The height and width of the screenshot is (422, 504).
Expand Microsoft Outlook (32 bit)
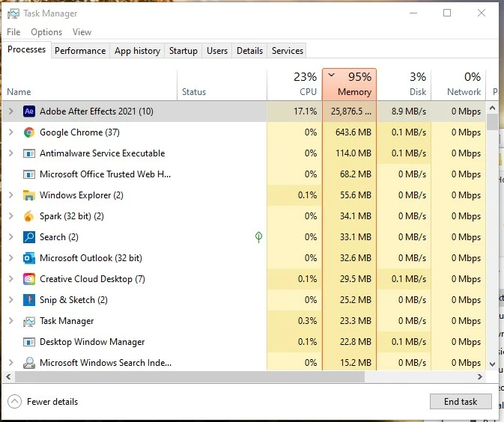point(11,258)
